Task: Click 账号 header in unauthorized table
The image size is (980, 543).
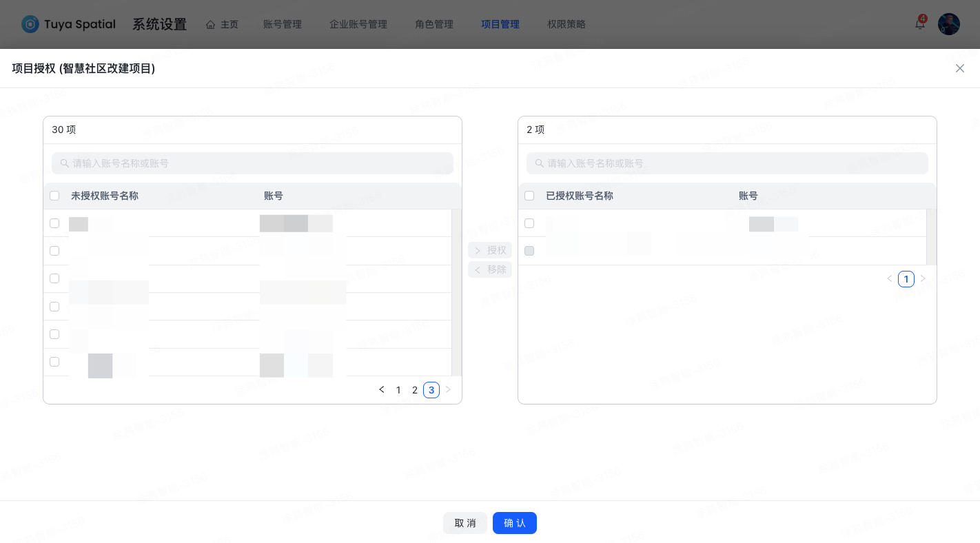Action: click(x=274, y=196)
